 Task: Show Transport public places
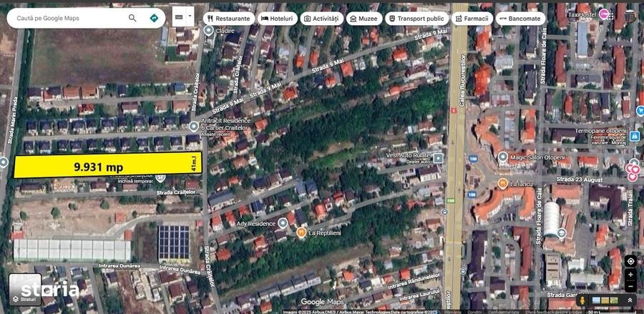pyautogui.click(x=416, y=19)
